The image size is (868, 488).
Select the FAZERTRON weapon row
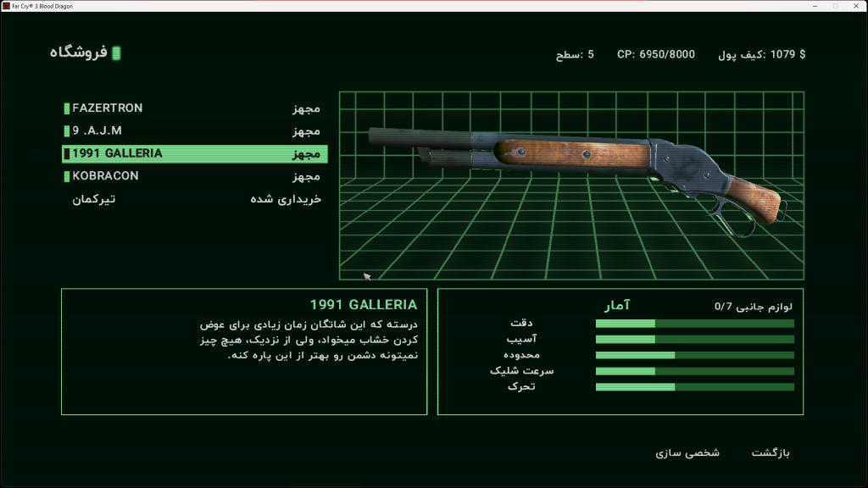tap(194, 108)
